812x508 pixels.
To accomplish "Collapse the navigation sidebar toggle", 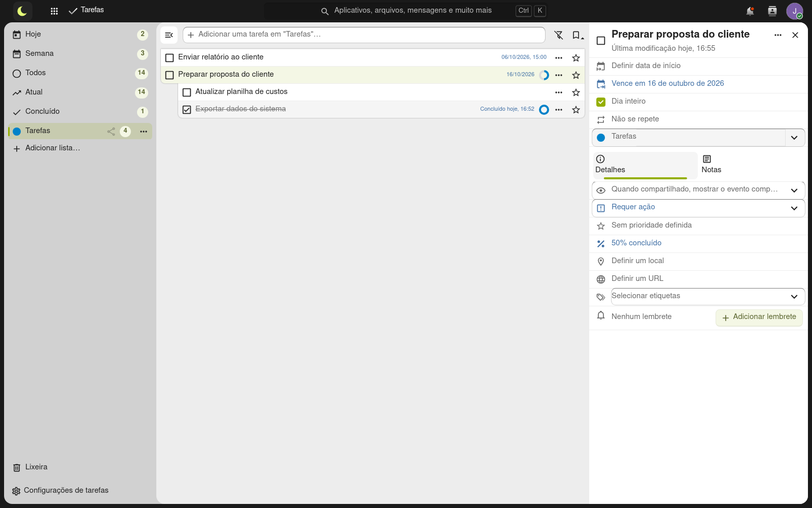I will tap(169, 35).
